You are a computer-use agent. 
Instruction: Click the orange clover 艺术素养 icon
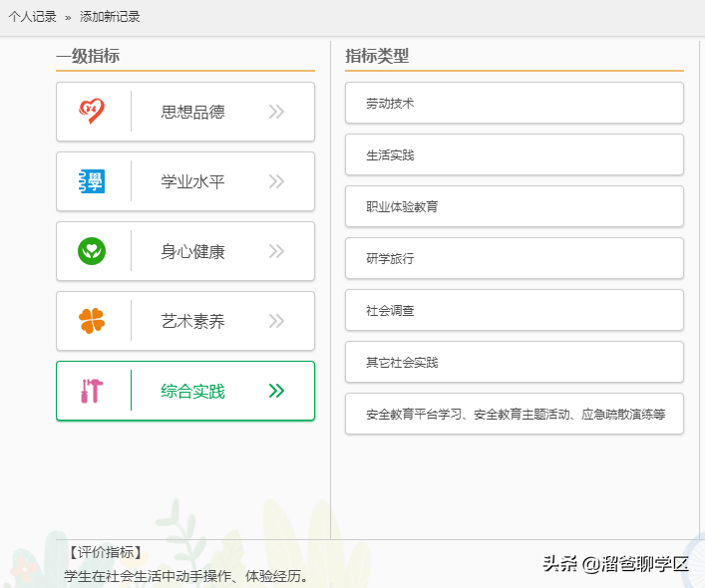point(92,321)
